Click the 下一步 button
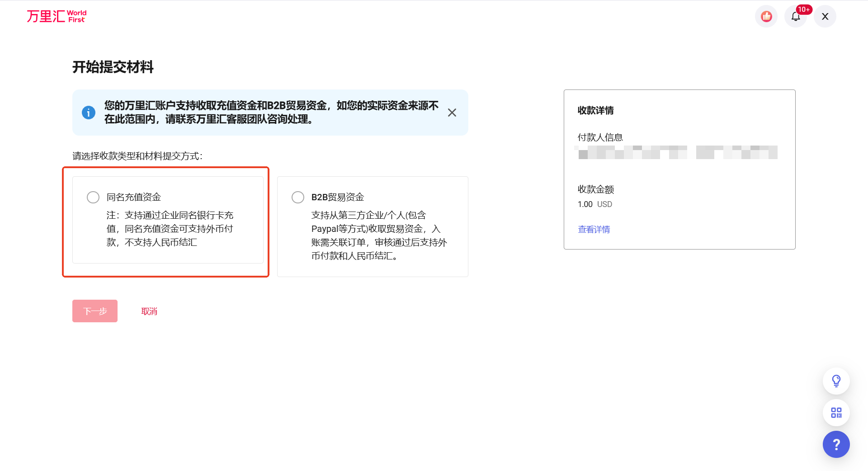868x471 pixels. point(94,311)
